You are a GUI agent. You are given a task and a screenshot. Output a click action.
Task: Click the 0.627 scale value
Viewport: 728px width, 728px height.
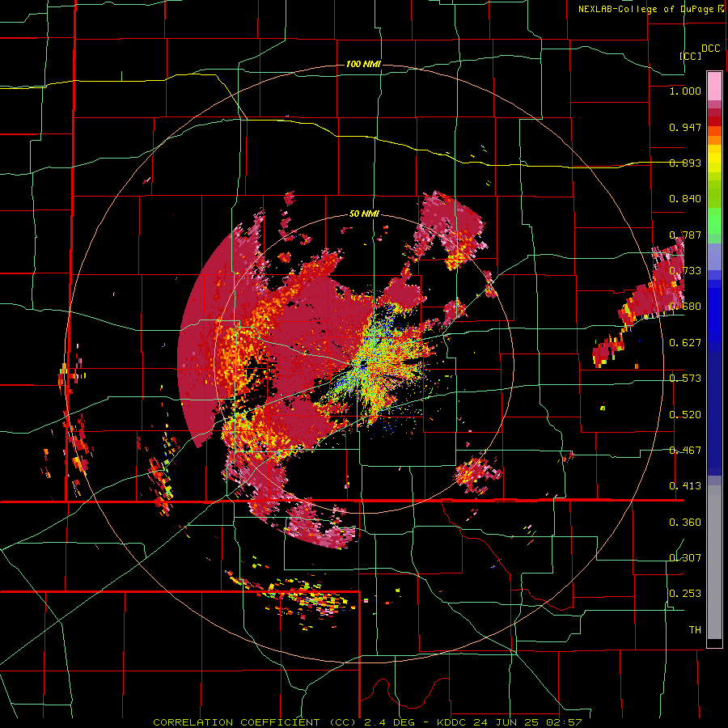pyautogui.click(x=685, y=343)
